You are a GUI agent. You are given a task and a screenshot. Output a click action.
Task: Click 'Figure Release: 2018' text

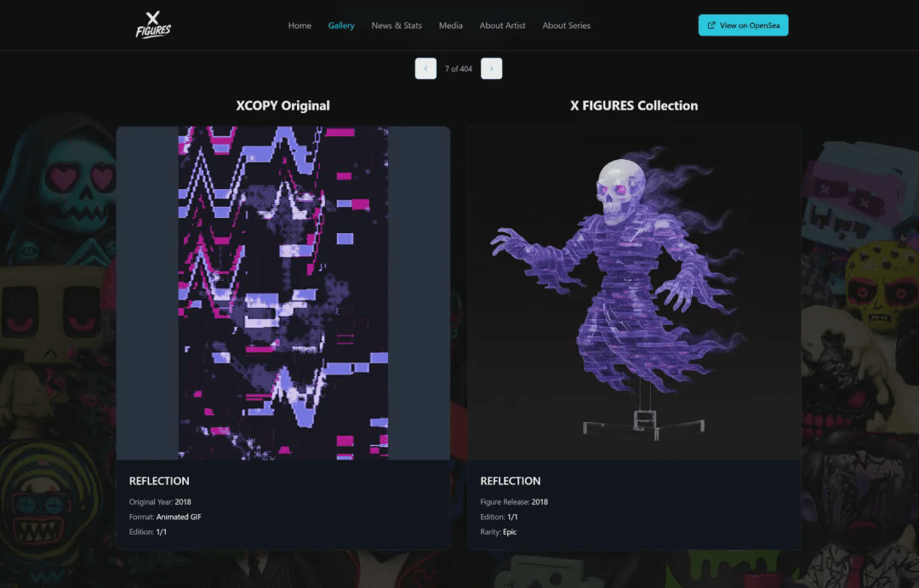point(514,502)
